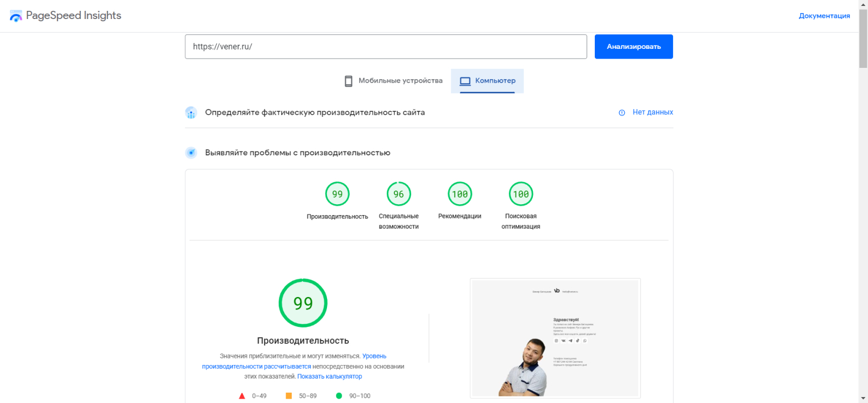Jump to Производительность score gauge 99
Screen dimensions: 868x403
pyautogui.click(x=337, y=194)
